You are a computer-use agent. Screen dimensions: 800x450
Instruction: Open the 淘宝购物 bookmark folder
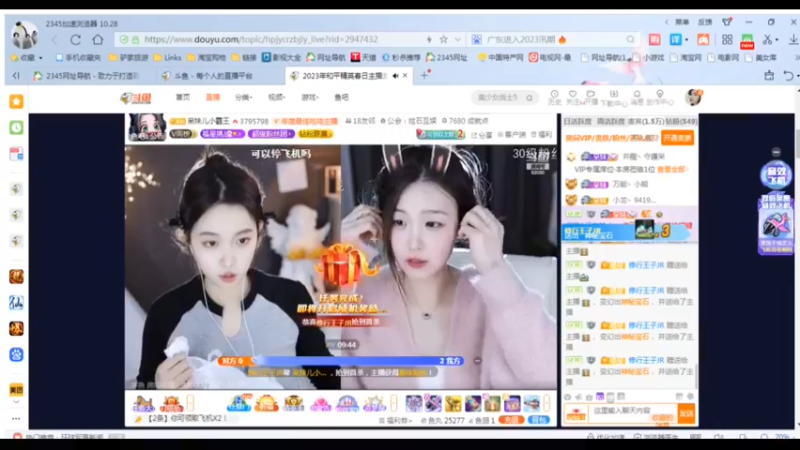click(x=207, y=58)
